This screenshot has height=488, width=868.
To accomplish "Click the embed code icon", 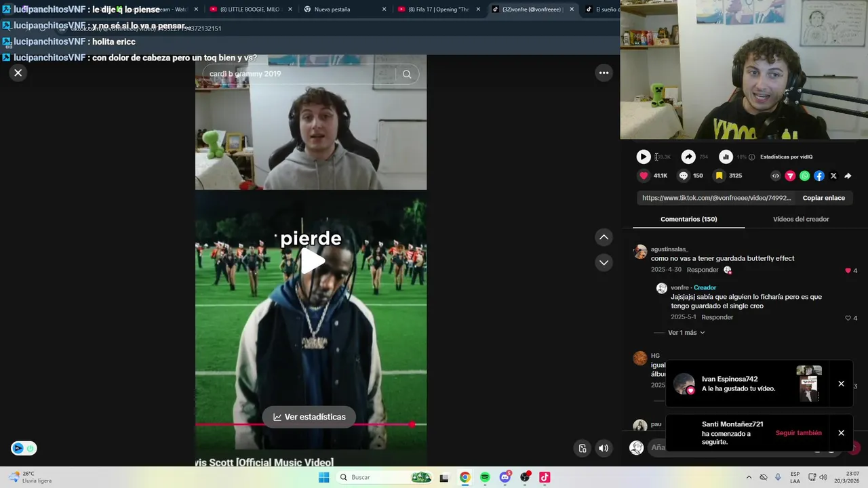I will click(x=776, y=176).
